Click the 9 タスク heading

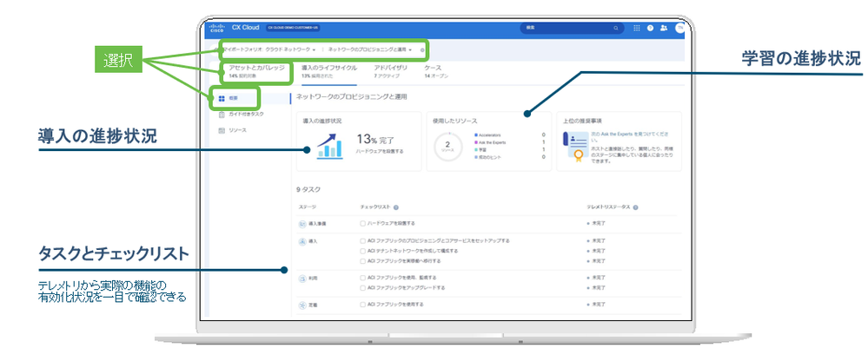308,190
